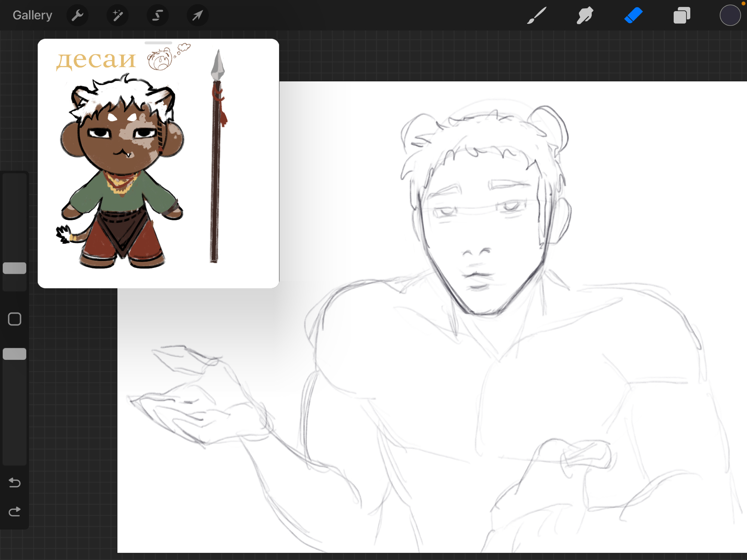Open the Adjustments magic wand menu

pos(118,15)
